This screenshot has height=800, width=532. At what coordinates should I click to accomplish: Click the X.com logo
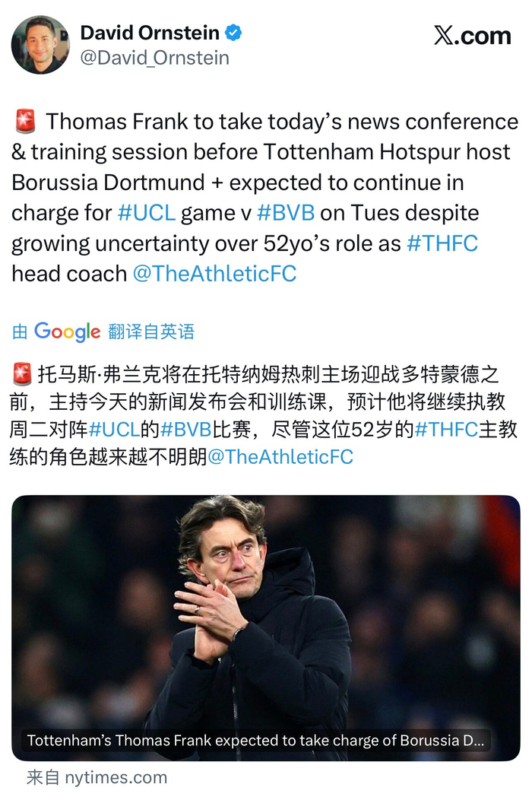tap(472, 36)
